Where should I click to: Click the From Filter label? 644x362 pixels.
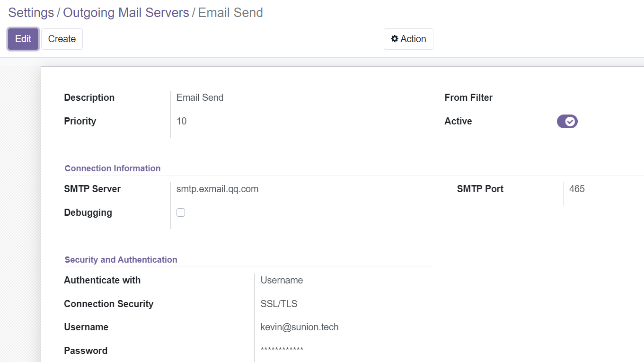468,97
